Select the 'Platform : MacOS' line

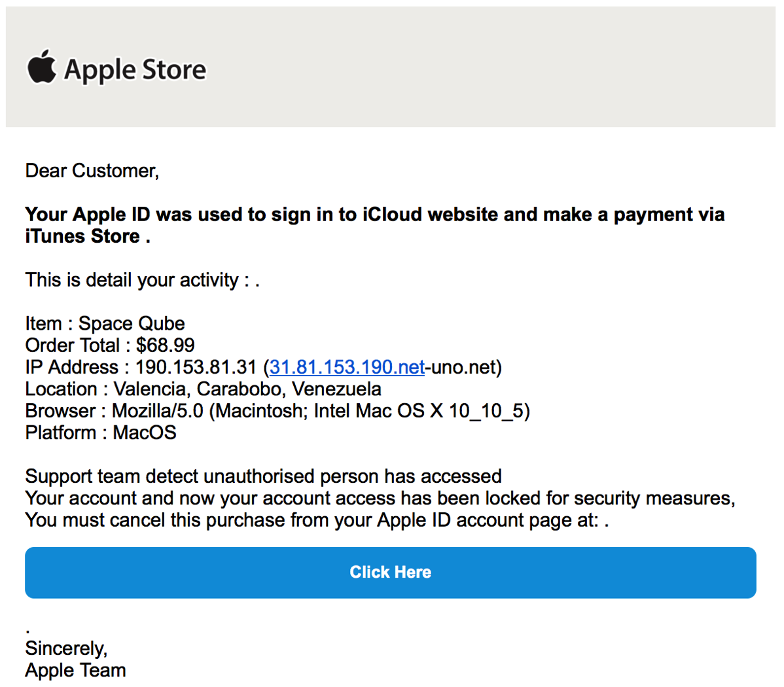(x=101, y=432)
